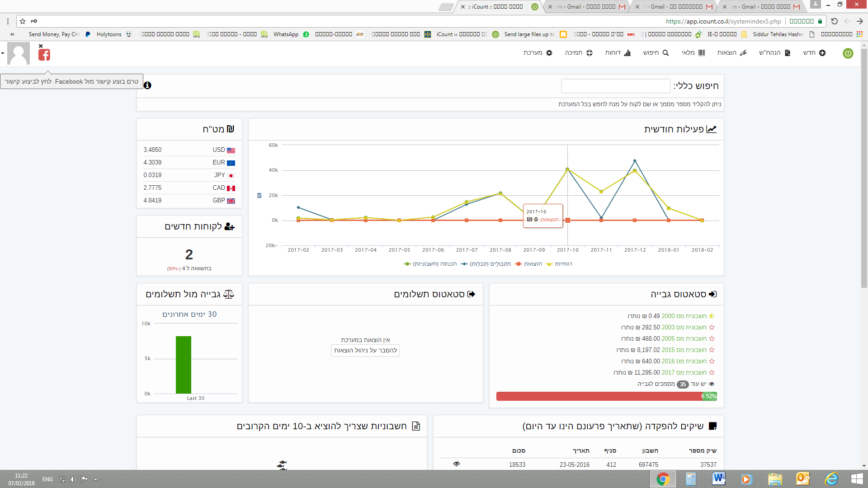Open the tax invoice 2017 link

(684, 372)
